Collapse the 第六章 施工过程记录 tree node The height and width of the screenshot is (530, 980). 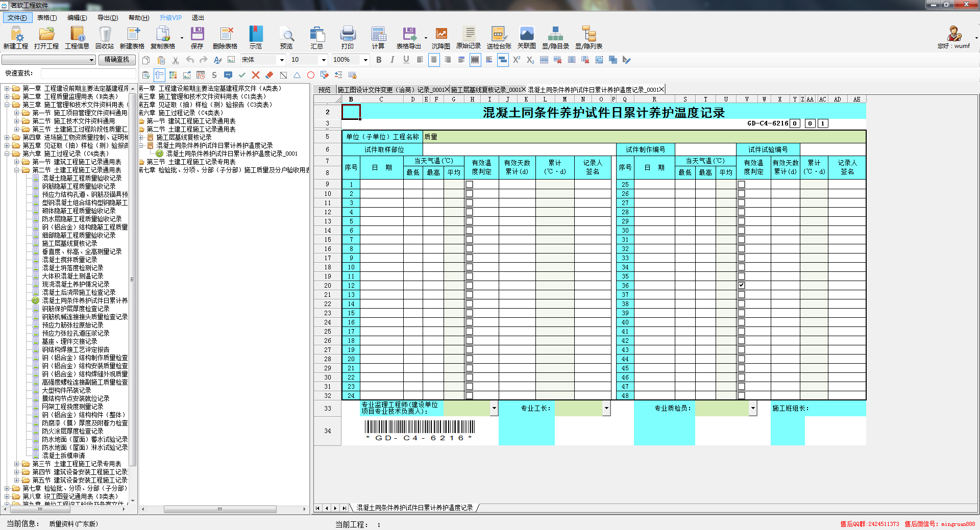coord(7,154)
